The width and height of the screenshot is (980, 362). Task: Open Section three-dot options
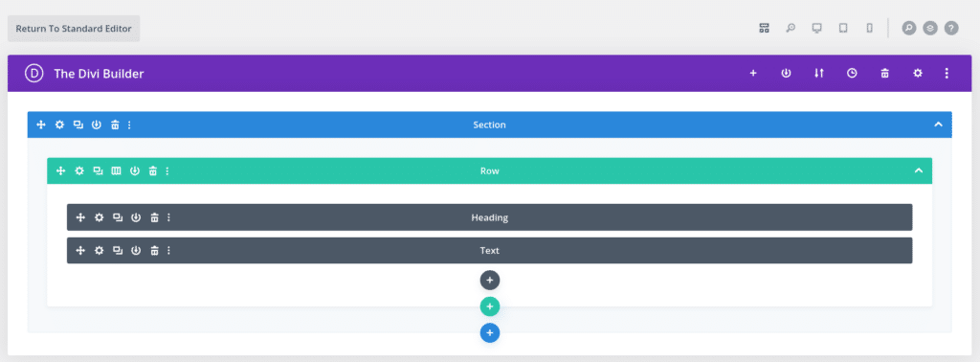point(129,125)
